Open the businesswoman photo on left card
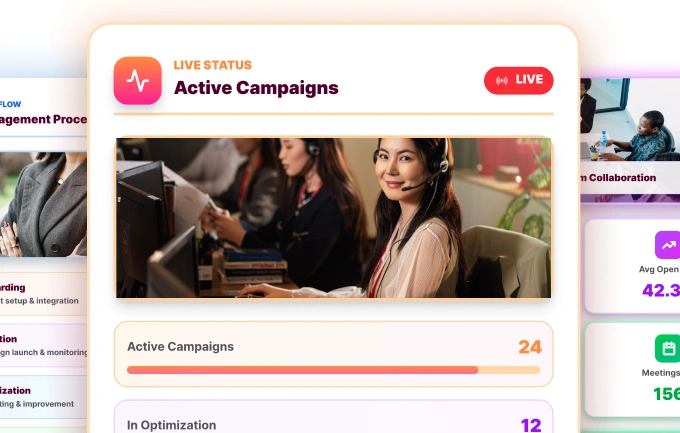This screenshot has width=680, height=433. pyautogui.click(x=43, y=204)
